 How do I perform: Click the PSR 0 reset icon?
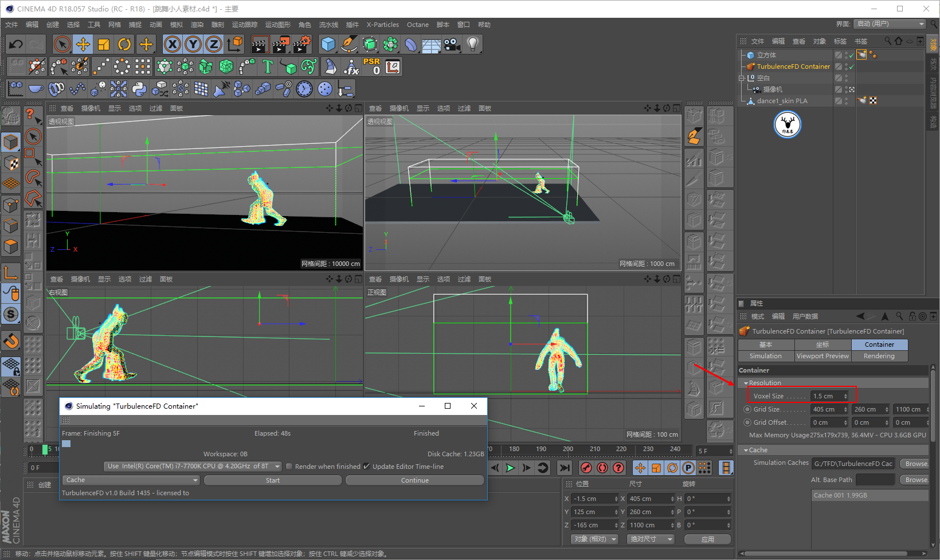[372, 66]
